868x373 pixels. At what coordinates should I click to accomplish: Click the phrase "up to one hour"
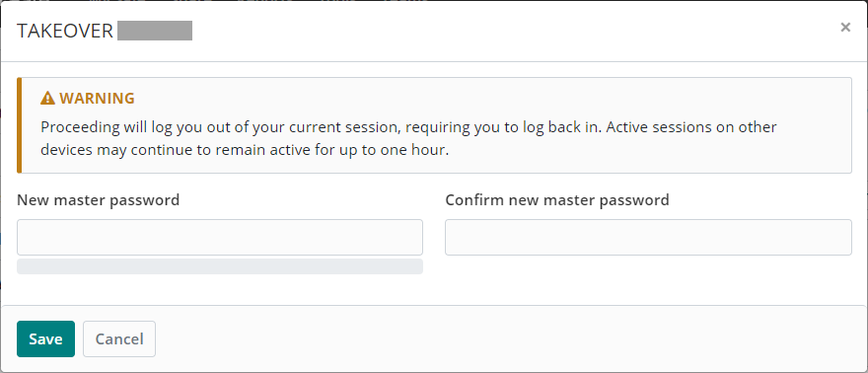pyautogui.click(x=396, y=151)
